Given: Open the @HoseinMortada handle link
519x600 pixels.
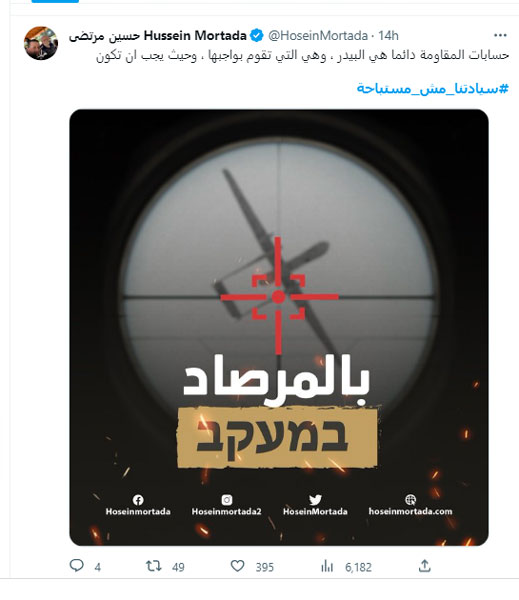Looking at the screenshot, I should [318, 36].
